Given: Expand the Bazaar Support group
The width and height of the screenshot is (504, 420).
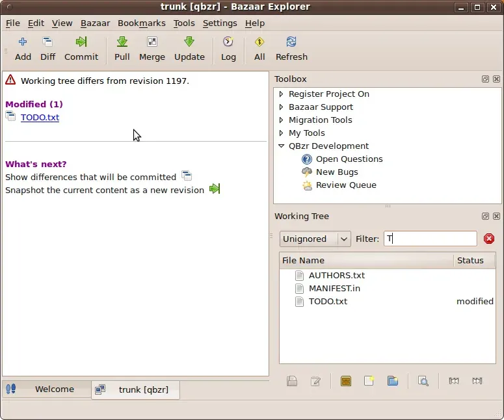Looking at the screenshot, I should (x=281, y=107).
